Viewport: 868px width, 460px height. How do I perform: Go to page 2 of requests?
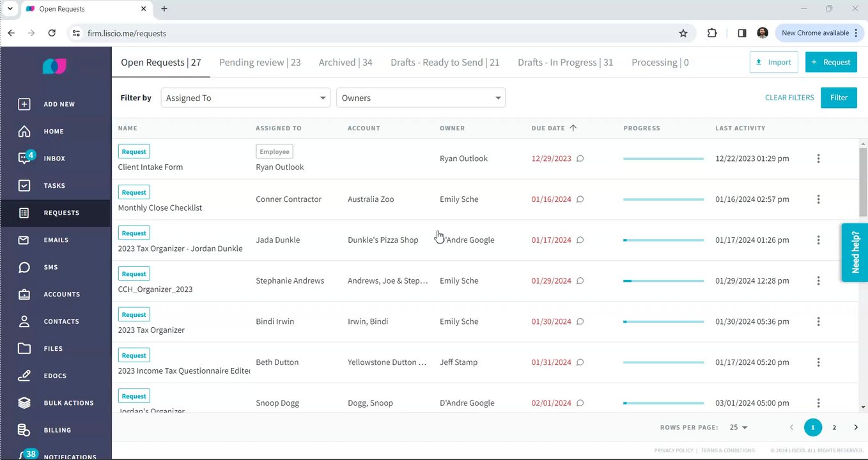click(834, 427)
